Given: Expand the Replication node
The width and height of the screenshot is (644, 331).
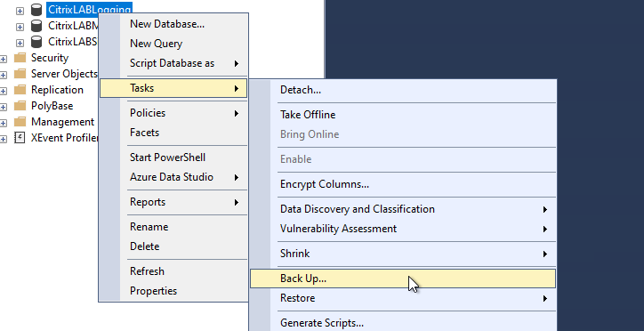Looking at the screenshot, I should click(x=4, y=91).
